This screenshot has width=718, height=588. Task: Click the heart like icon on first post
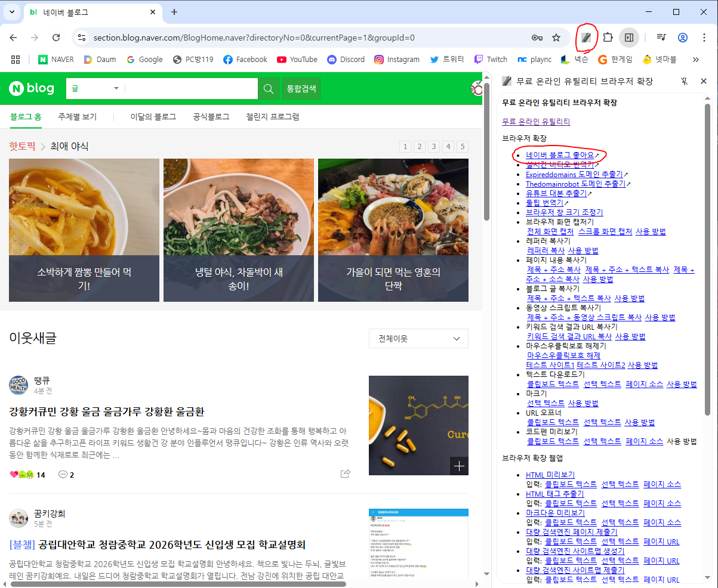[x=14, y=475]
